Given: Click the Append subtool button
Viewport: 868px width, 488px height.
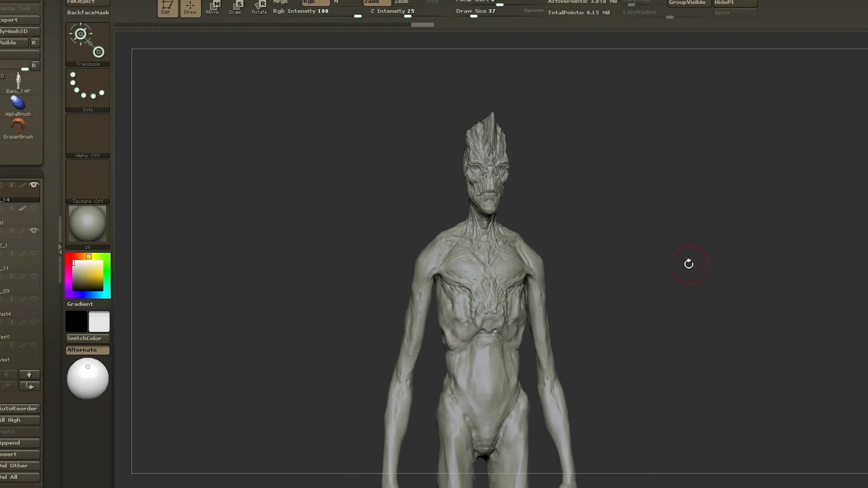Looking at the screenshot, I should click(x=20, y=443).
